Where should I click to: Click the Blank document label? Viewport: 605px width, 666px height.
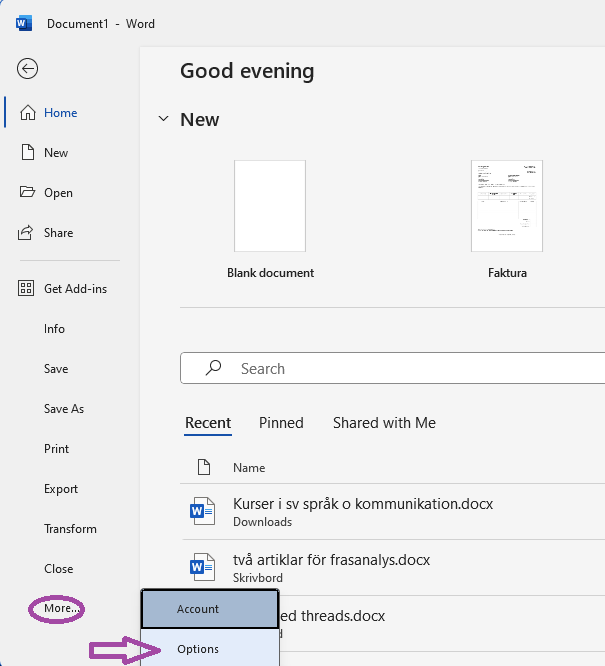tap(270, 273)
